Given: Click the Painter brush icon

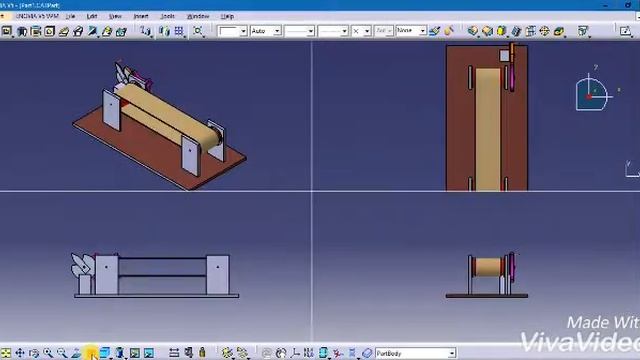Looking at the screenshot, I should pos(435,31).
